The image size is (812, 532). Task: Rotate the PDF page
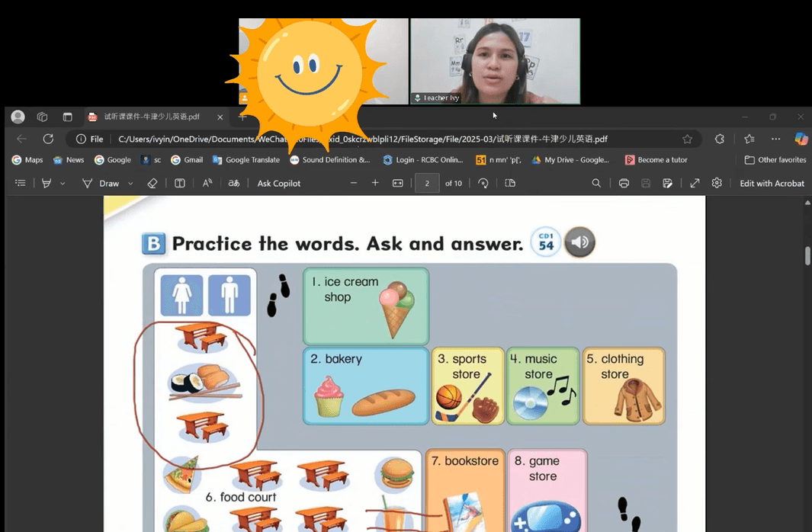pos(483,183)
